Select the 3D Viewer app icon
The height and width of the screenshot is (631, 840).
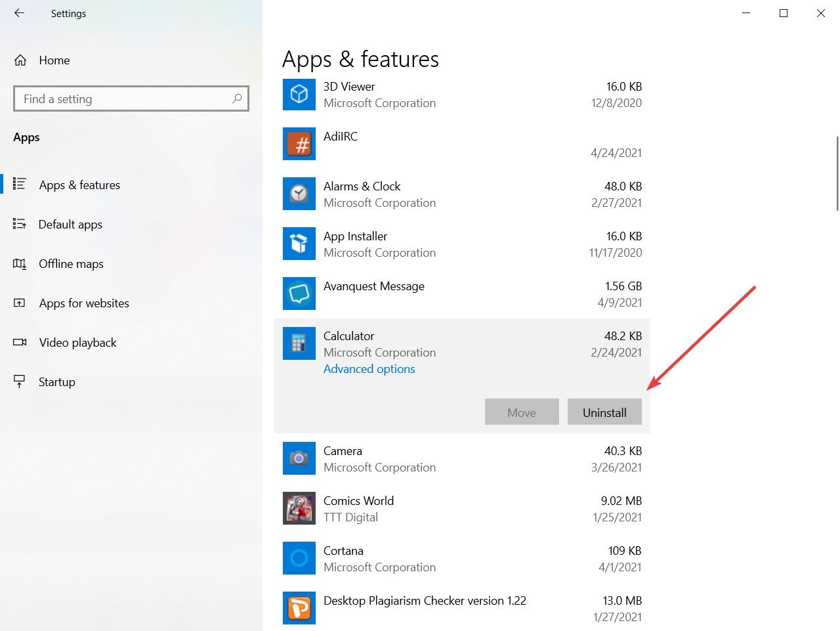pyautogui.click(x=299, y=95)
